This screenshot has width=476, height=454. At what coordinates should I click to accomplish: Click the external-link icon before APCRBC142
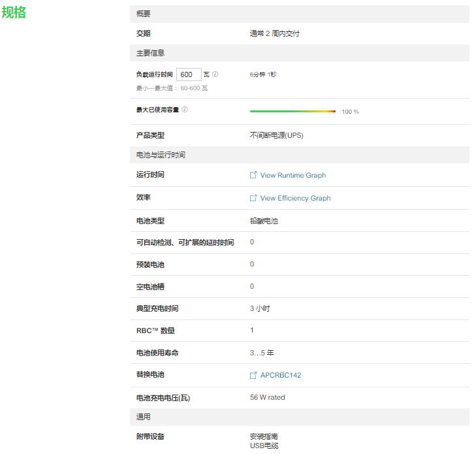coord(253,375)
